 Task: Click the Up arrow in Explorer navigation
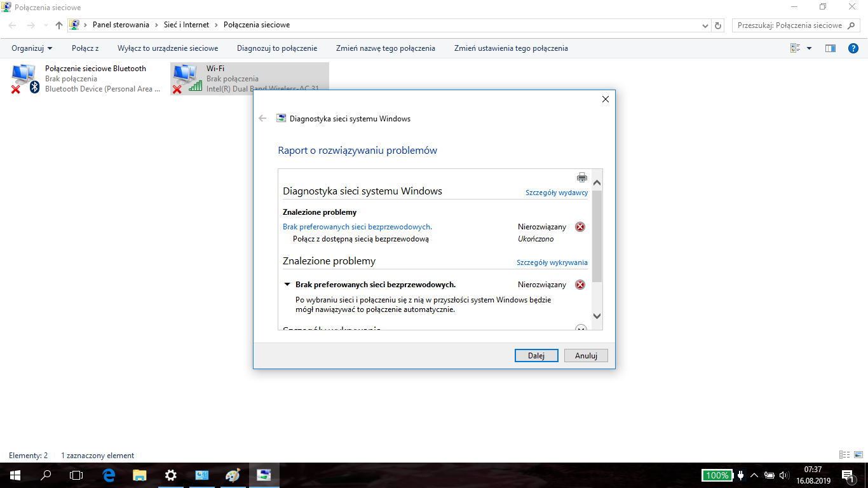(x=59, y=25)
